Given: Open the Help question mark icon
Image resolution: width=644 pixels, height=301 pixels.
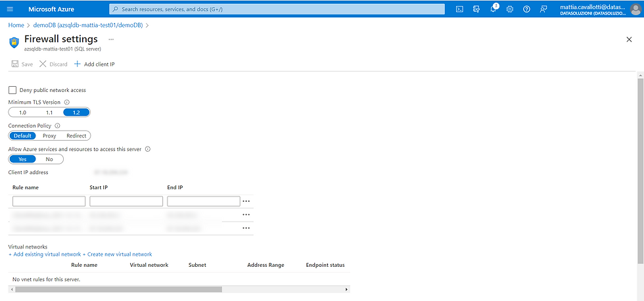Looking at the screenshot, I should tap(526, 9).
